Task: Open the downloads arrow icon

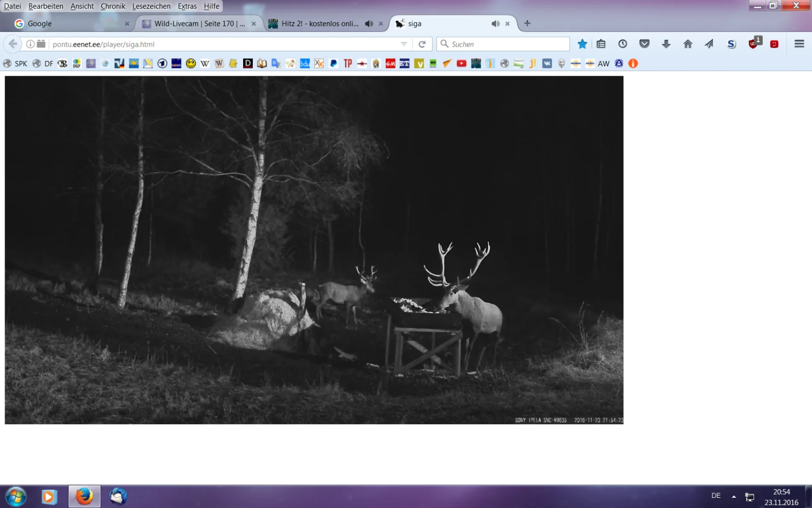Action: point(666,44)
